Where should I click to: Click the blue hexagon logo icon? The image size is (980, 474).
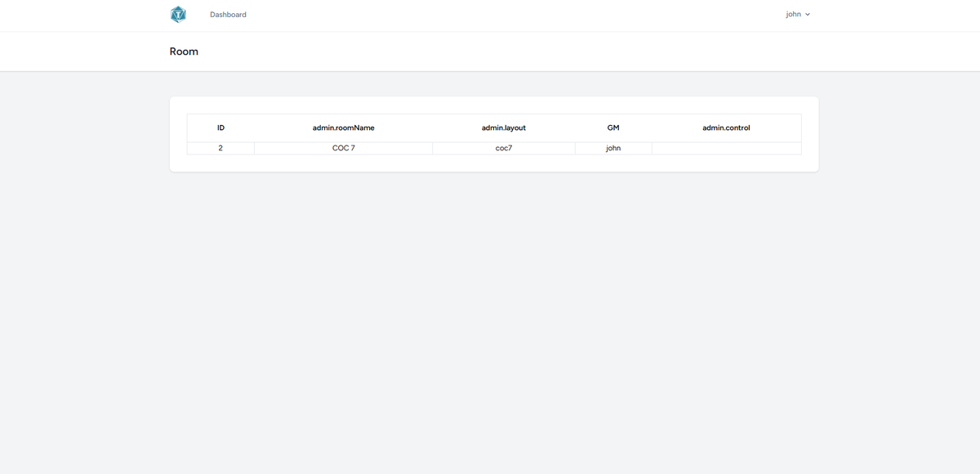[178, 15]
